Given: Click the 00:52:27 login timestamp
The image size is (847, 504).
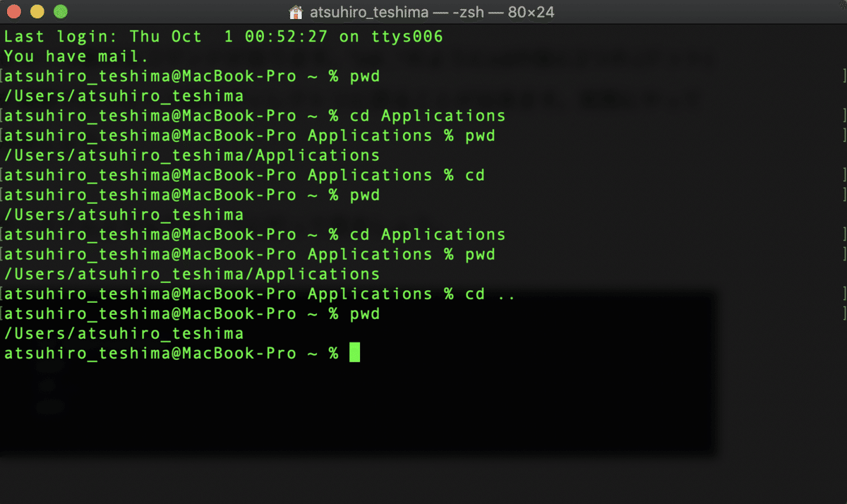Looking at the screenshot, I should click(286, 36).
